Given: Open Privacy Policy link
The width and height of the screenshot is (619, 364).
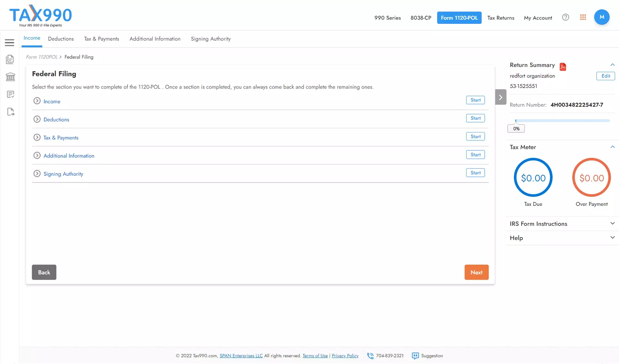Looking at the screenshot, I should (x=345, y=356).
